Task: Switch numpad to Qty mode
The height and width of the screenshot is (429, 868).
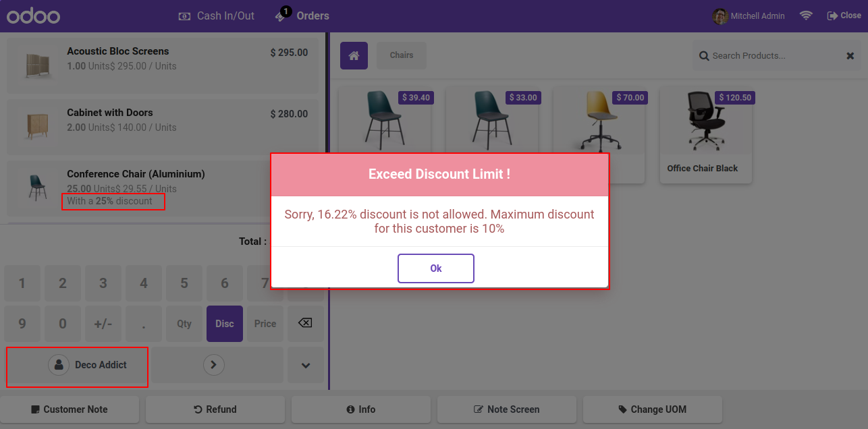Action: 184,324
